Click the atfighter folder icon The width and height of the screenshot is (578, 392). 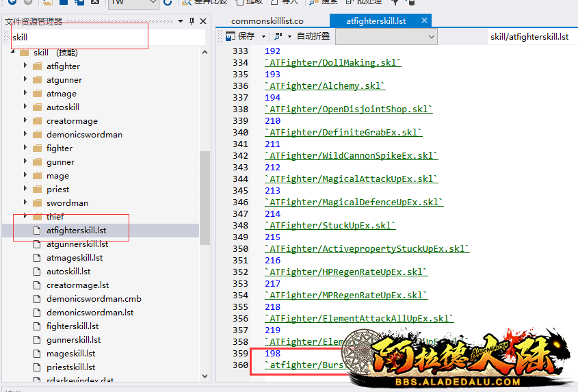38,66
